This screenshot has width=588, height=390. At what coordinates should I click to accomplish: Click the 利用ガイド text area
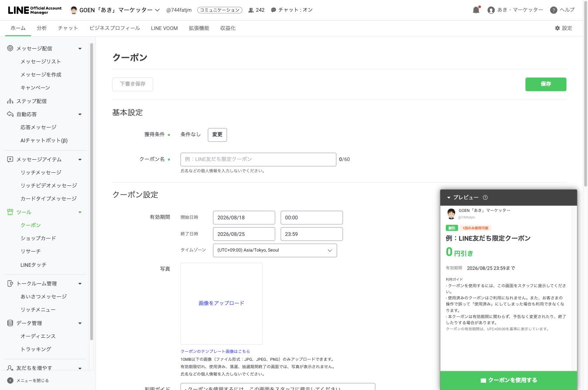[x=278, y=387]
